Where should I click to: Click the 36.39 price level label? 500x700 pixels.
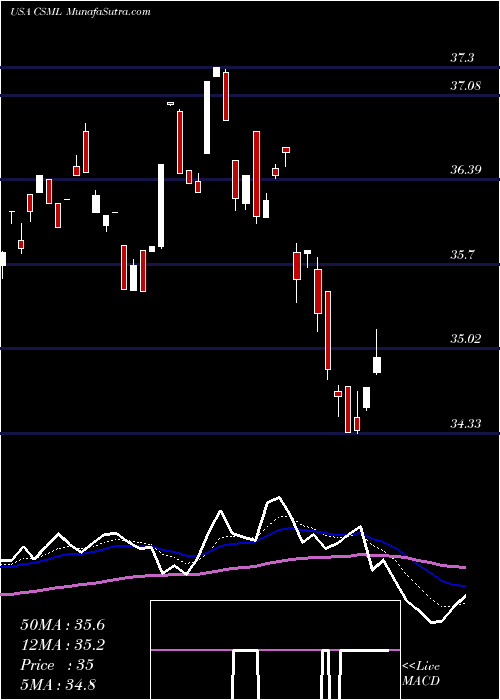pos(465,169)
